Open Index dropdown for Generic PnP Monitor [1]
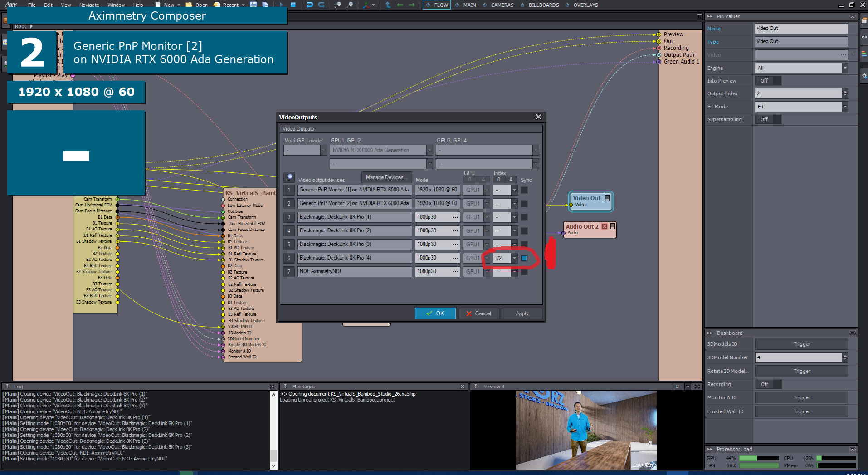 pos(514,190)
